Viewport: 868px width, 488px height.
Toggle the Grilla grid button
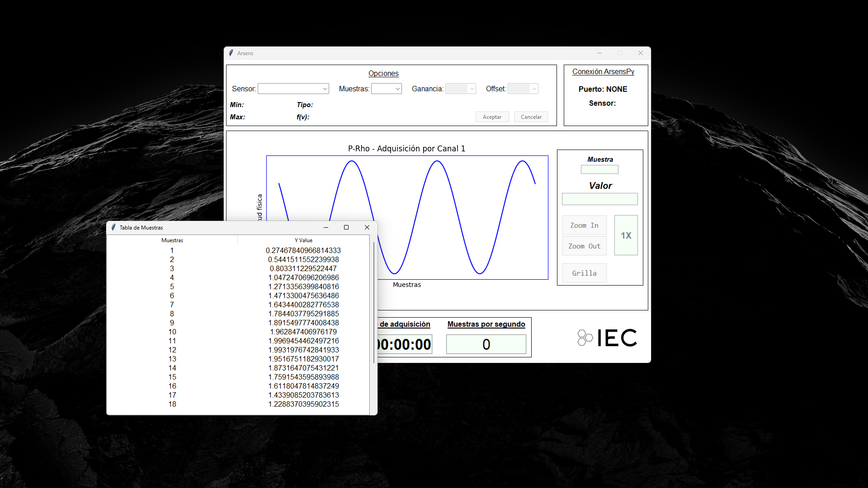(x=584, y=273)
